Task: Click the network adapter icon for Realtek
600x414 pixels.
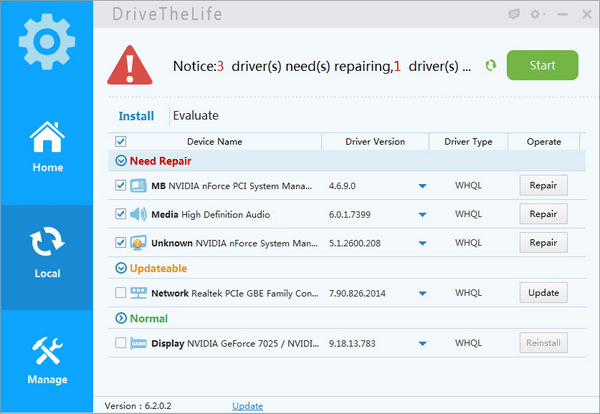Action: pos(138,293)
